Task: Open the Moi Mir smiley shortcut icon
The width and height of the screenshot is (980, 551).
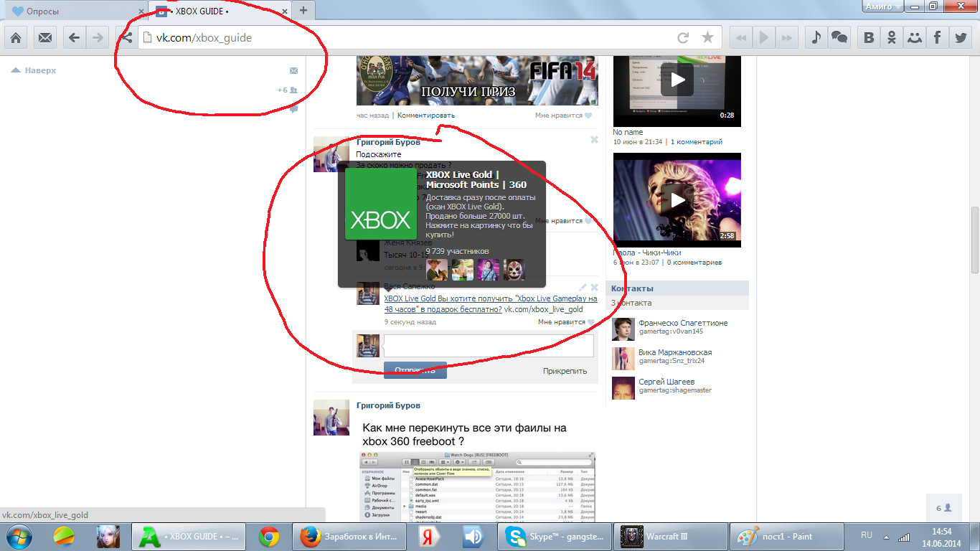Action: 914,37
